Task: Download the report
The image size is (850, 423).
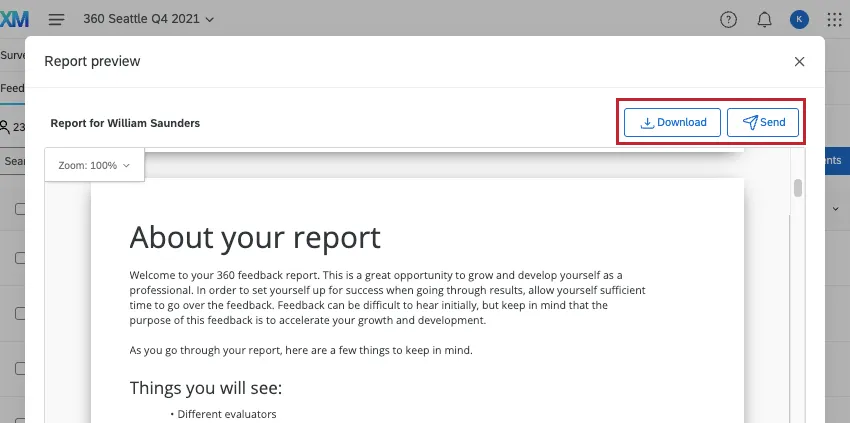Action: coord(672,123)
